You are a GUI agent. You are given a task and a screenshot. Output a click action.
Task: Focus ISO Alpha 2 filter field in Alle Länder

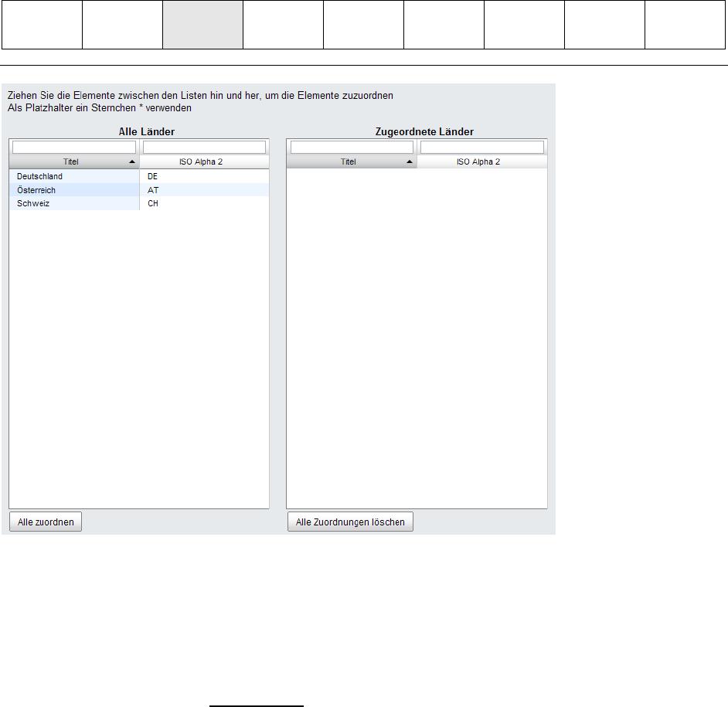pos(204,147)
